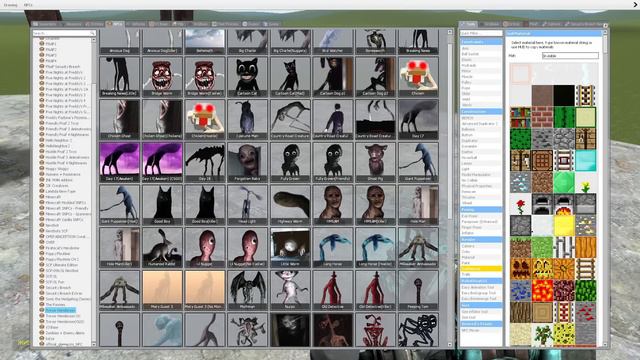Viewport: 640px width, 360px height.
Task: Pick the oak log bark texture
Action: [520, 312]
